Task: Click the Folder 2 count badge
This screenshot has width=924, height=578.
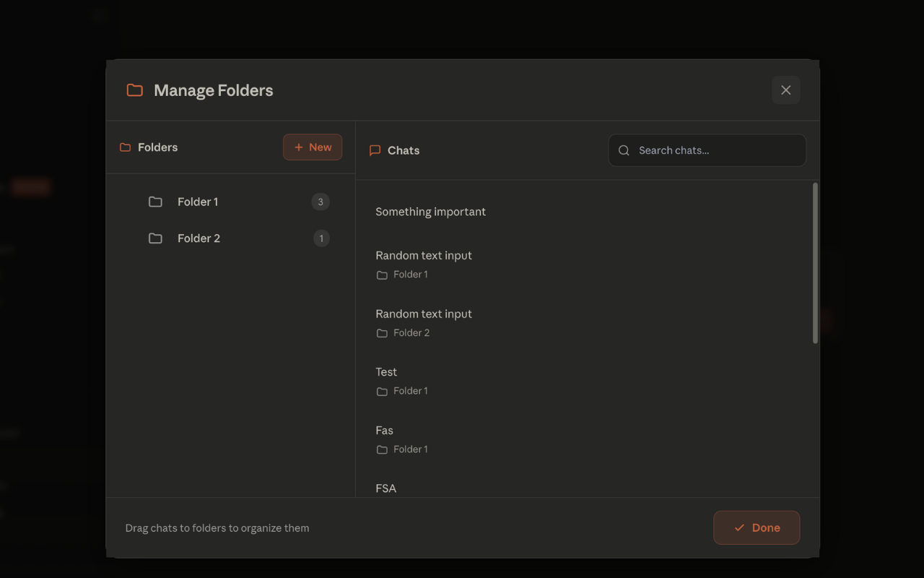Action: click(321, 238)
